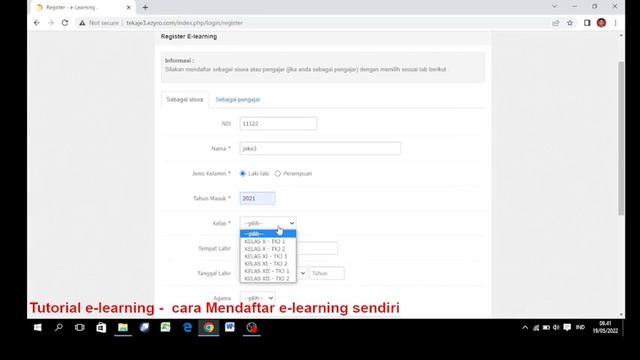Open Task View on taskbar

pos(80,327)
